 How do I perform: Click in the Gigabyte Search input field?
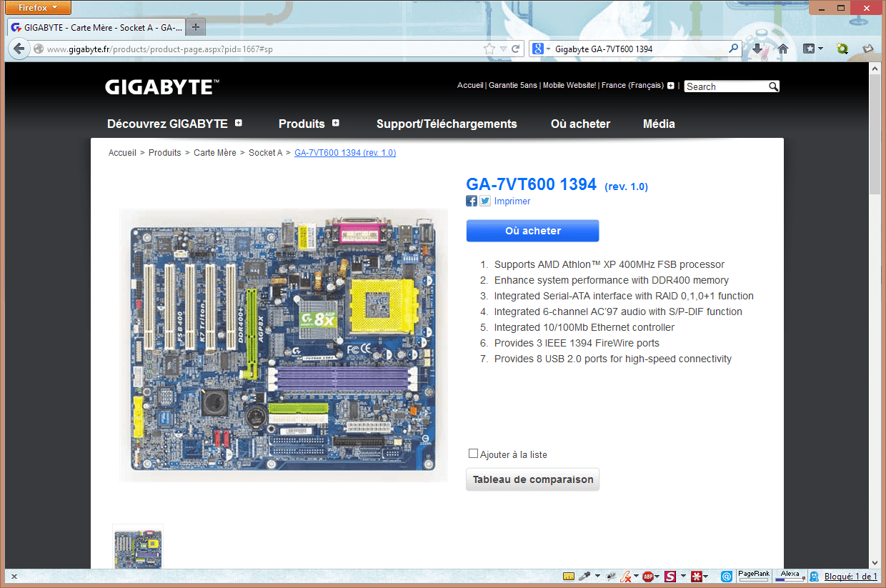point(726,86)
